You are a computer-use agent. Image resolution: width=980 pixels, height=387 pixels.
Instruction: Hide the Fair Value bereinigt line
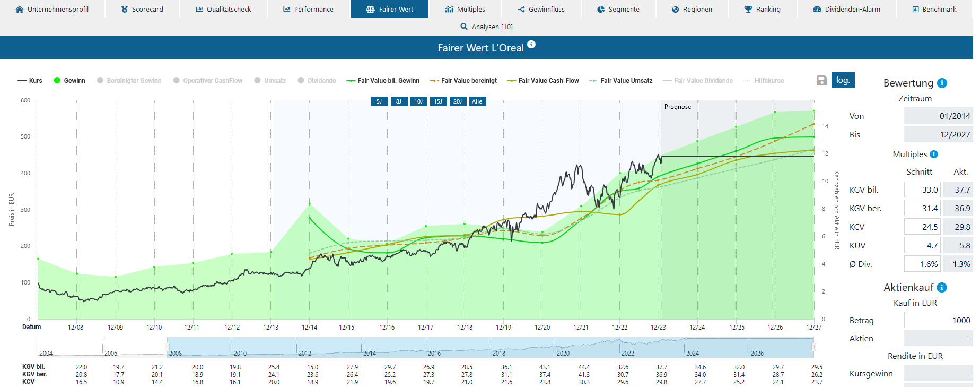[x=463, y=81]
